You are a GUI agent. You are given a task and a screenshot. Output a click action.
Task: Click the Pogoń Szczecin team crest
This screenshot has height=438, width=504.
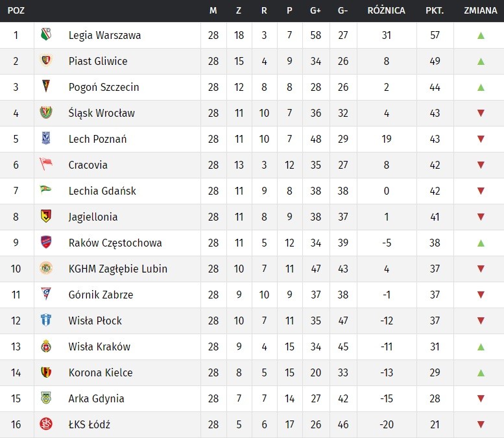point(46,87)
